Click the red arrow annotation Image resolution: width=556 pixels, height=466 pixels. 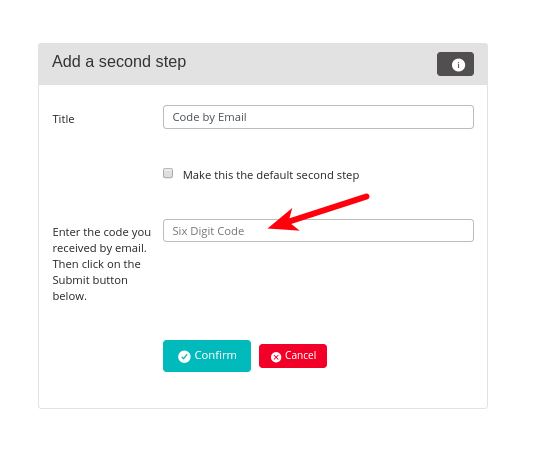click(x=318, y=212)
